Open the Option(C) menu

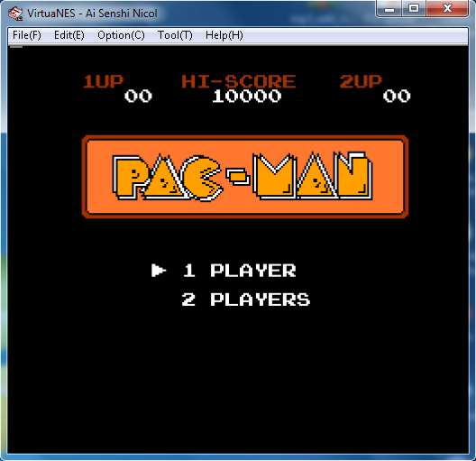coord(121,35)
